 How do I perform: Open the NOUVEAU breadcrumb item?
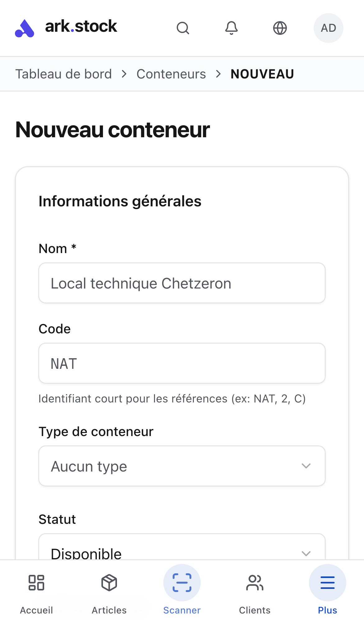[x=262, y=73]
